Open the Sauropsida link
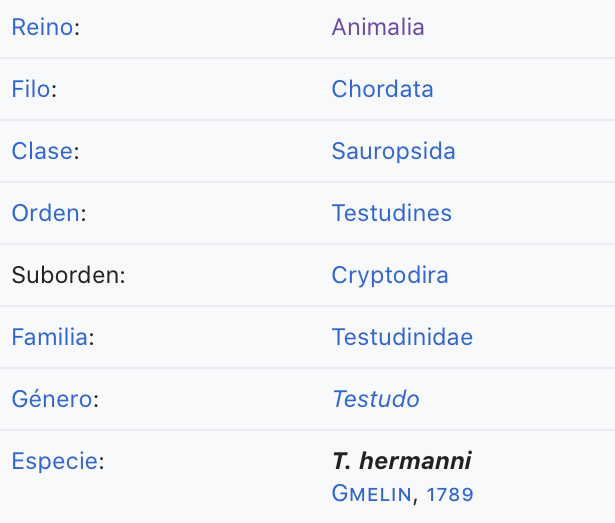The width and height of the screenshot is (615, 523). tap(393, 151)
